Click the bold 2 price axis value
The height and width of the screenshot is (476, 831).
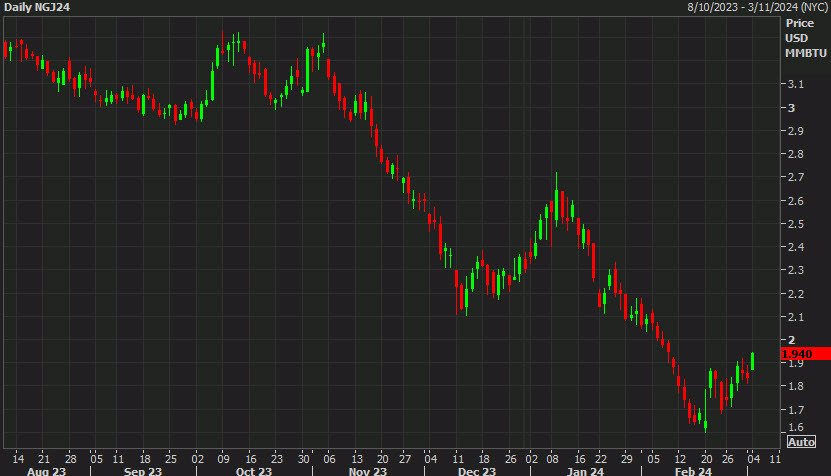tap(791, 340)
